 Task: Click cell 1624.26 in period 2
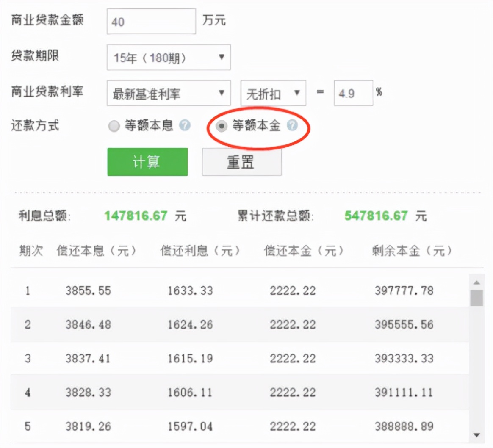(x=190, y=324)
